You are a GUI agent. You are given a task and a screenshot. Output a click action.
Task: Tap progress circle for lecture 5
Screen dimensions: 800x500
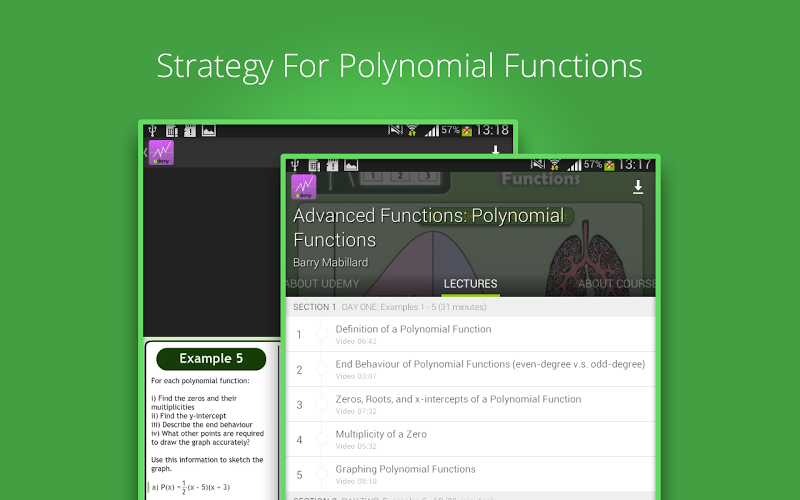pyautogui.click(x=322, y=474)
